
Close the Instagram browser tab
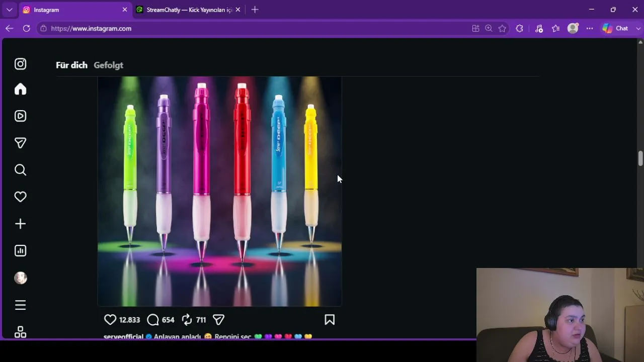pyautogui.click(x=125, y=10)
